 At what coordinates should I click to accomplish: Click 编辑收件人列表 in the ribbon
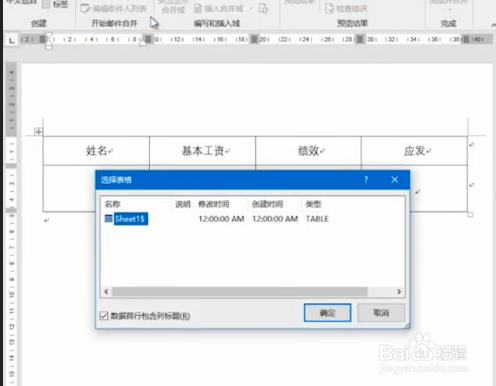113,8
